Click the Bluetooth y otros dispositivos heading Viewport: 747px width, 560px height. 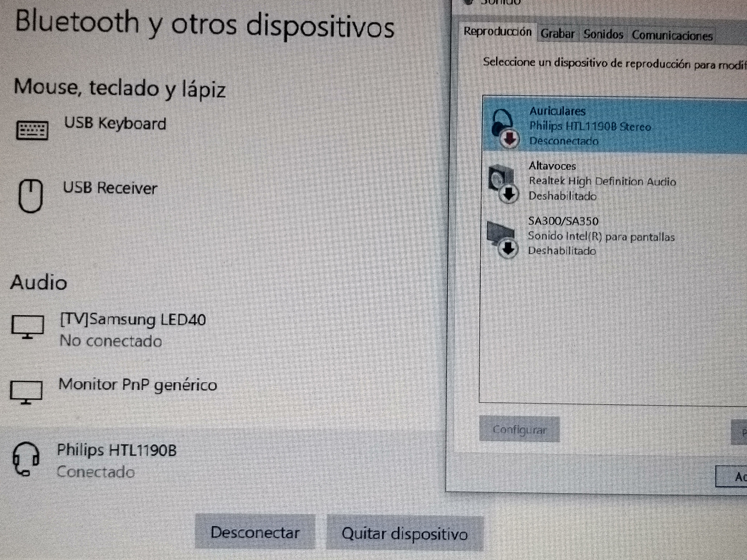point(205,24)
